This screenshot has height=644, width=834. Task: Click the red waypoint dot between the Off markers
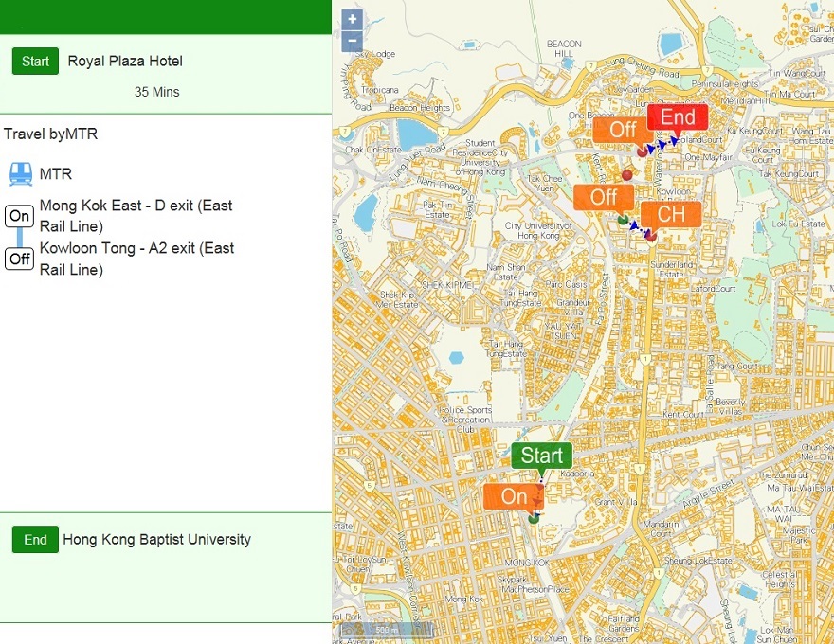[627, 175]
